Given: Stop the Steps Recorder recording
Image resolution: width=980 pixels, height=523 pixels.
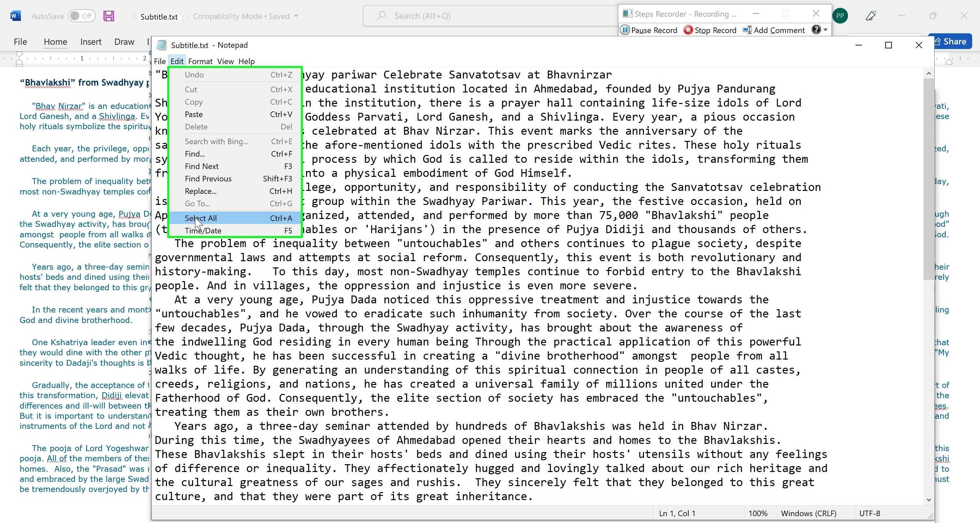Looking at the screenshot, I should [710, 30].
